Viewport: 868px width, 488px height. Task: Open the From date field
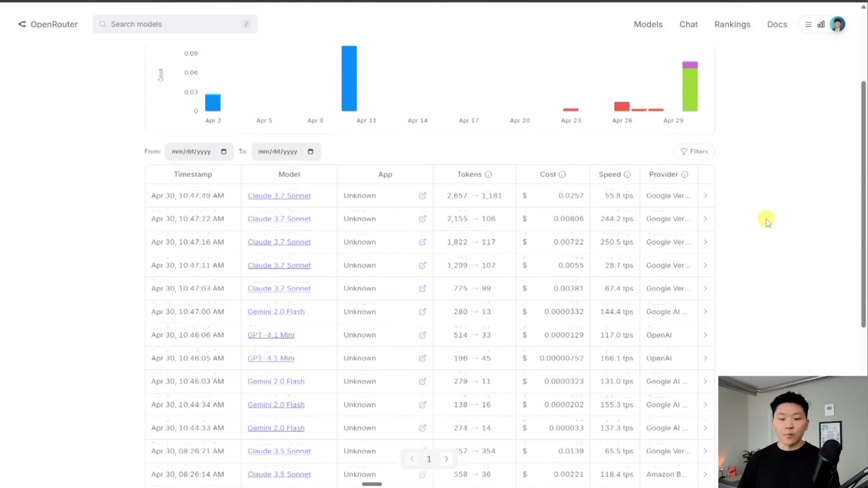pyautogui.click(x=199, y=152)
